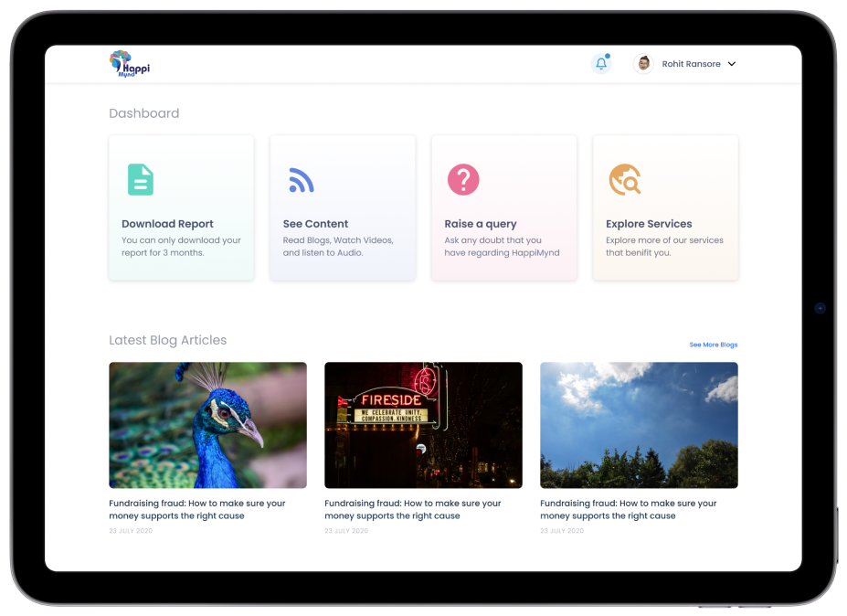This screenshot has width=847, height=616.
Task: Open the See Content card title
Action: click(315, 224)
